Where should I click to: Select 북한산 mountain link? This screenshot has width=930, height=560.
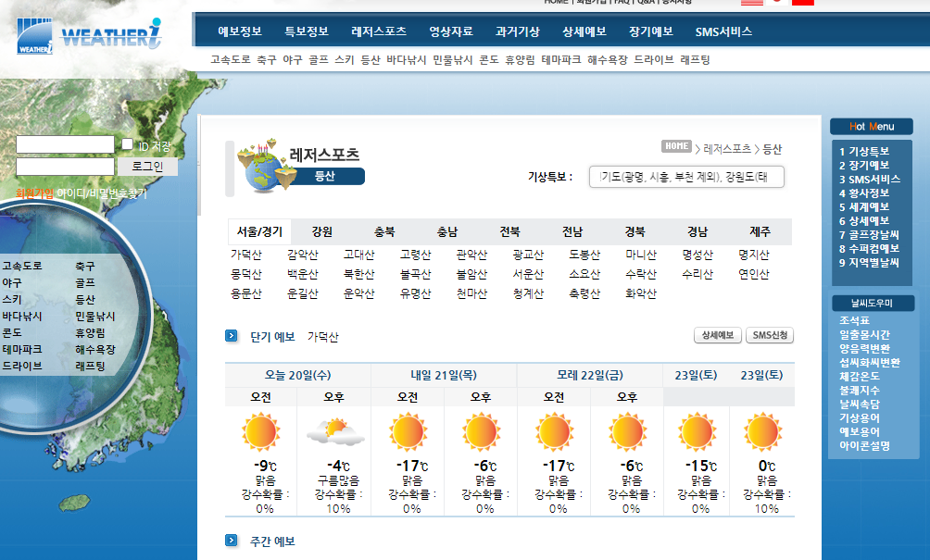(358, 274)
